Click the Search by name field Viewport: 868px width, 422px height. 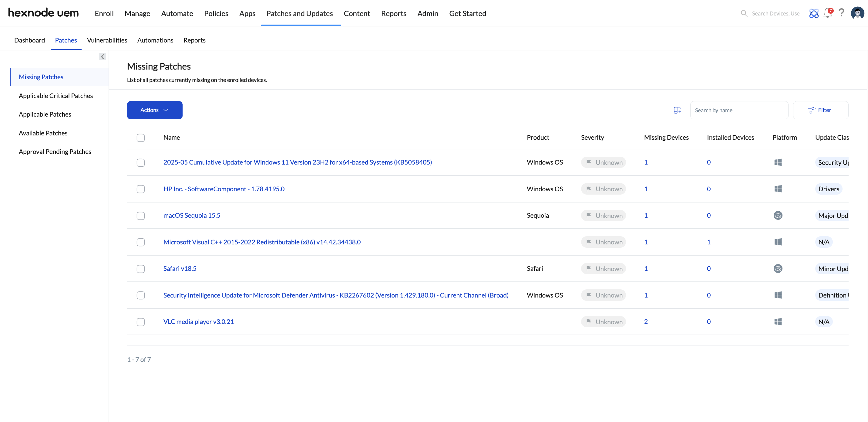[739, 110]
